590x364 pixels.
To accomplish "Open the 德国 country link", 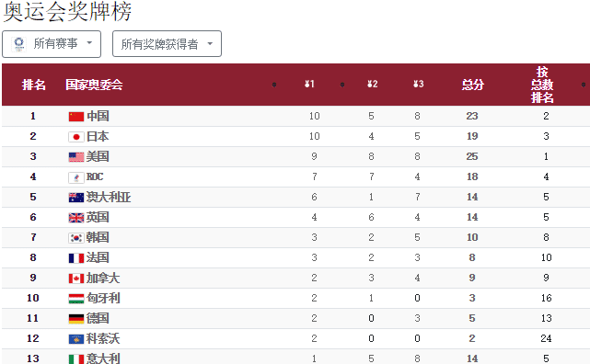I will 98,319.
